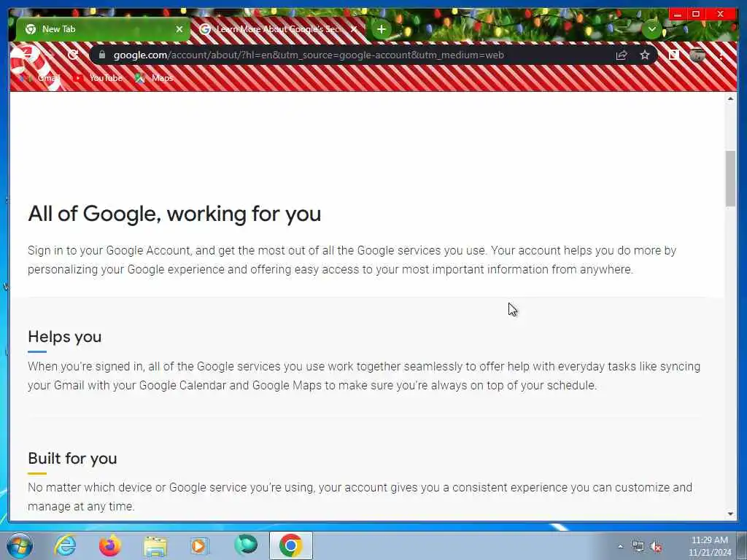
Task: Share this page icon in address bar
Action: 622,55
